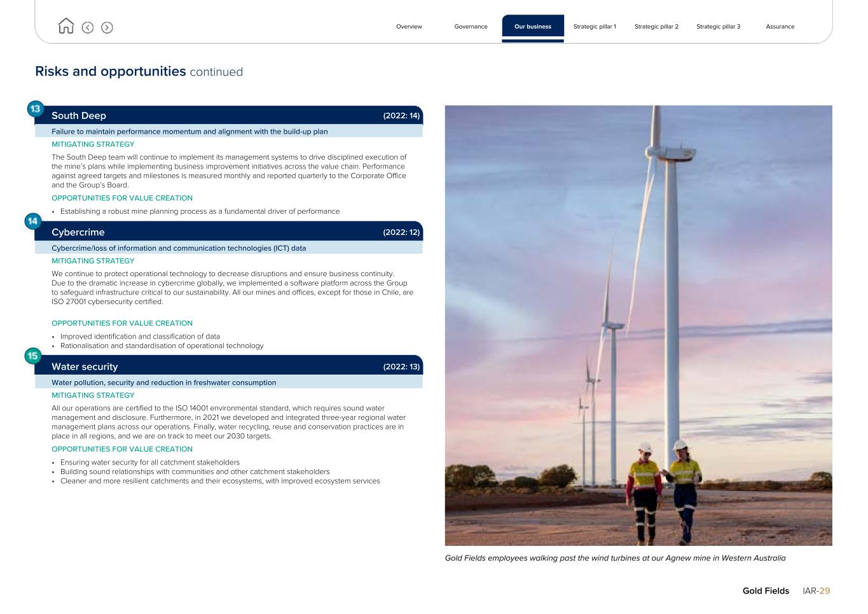Click the risk number 13 badge
The image size is (868, 614).
click(35, 109)
